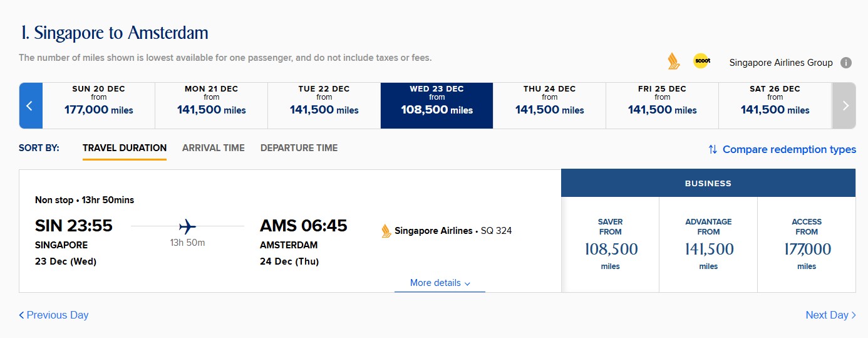This screenshot has width=868, height=338.
Task: Click the sort arrows icon by Compare redemption
Action: click(x=713, y=149)
